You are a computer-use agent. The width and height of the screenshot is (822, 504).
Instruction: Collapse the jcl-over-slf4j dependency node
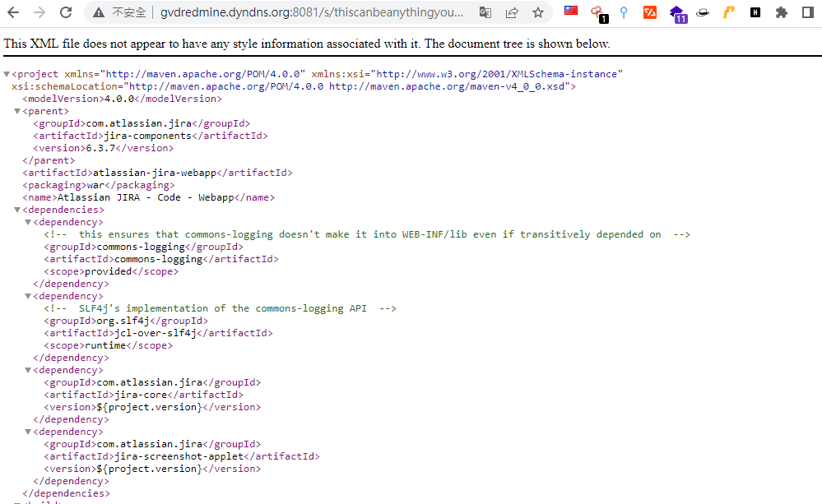click(28, 296)
